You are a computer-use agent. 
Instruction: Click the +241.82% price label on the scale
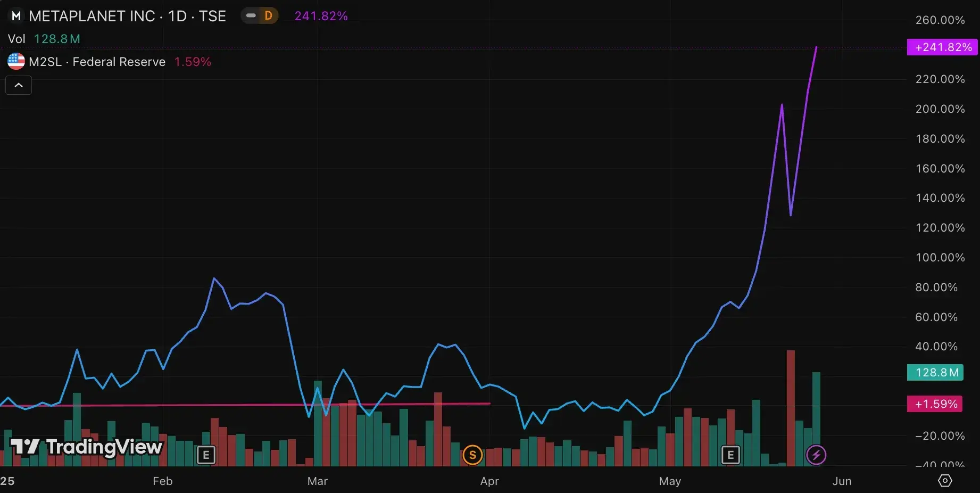point(942,47)
